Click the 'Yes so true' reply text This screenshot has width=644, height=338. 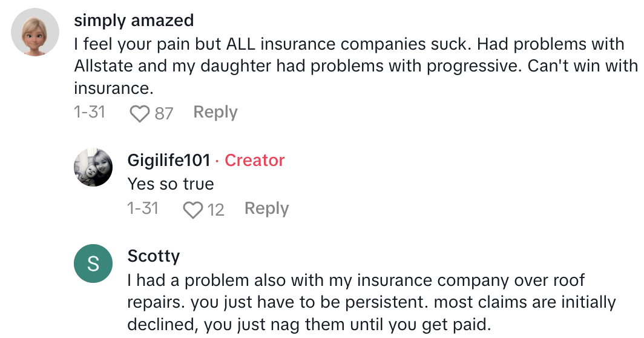171,184
